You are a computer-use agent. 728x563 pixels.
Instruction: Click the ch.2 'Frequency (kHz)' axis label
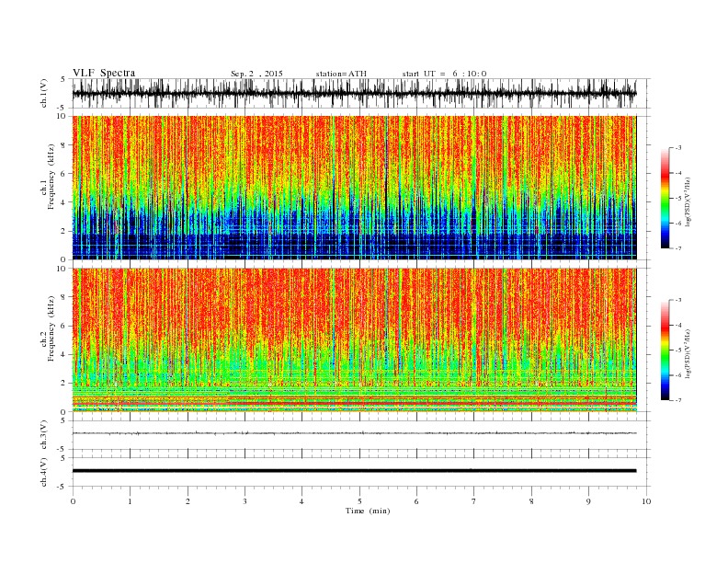(51, 328)
